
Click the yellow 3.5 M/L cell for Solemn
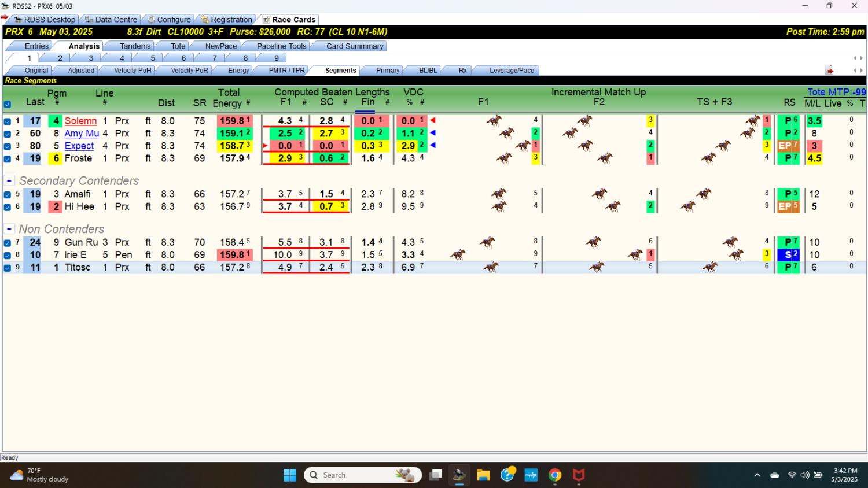click(x=814, y=121)
